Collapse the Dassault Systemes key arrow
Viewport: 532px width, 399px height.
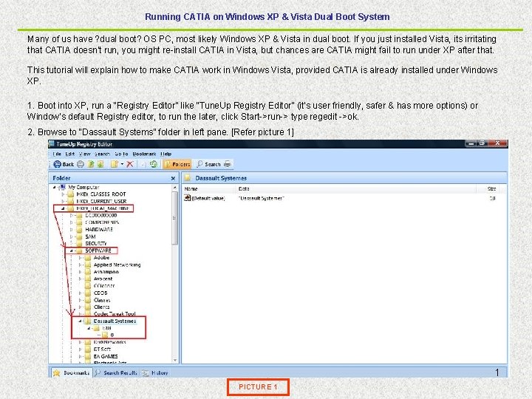80,321
